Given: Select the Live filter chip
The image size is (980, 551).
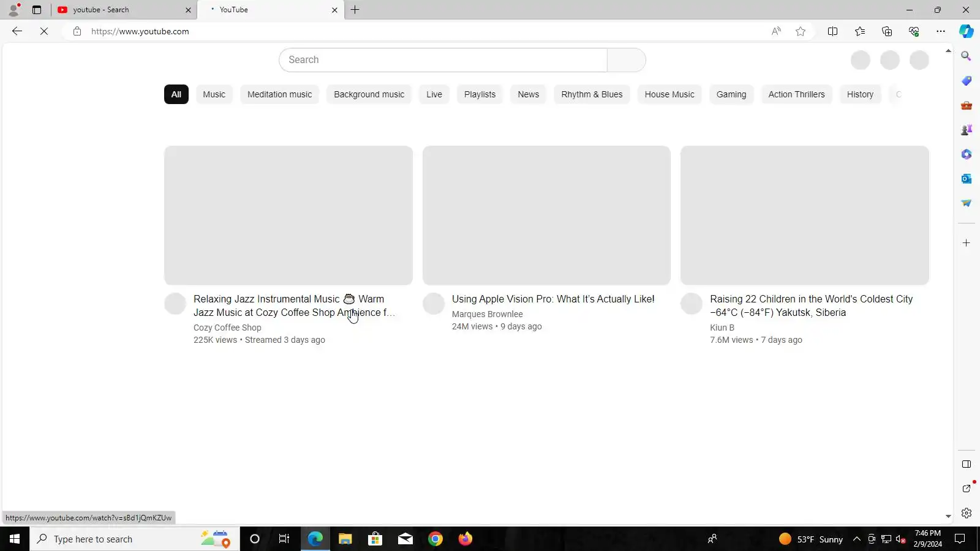Looking at the screenshot, I should tap(434, 94).
